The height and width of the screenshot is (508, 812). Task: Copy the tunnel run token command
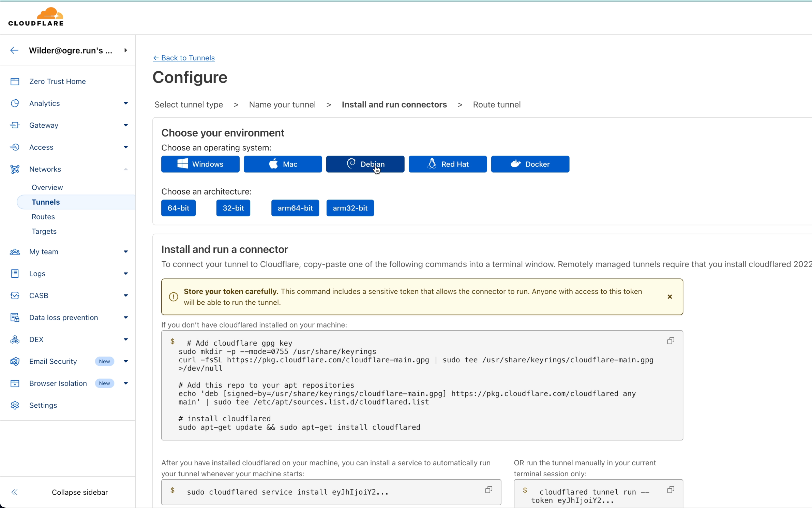[670, 490]
